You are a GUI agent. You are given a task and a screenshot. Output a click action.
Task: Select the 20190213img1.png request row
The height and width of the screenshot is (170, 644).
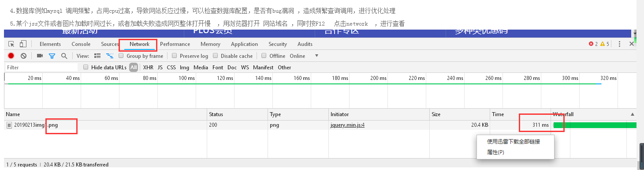(x=320, y=125)
